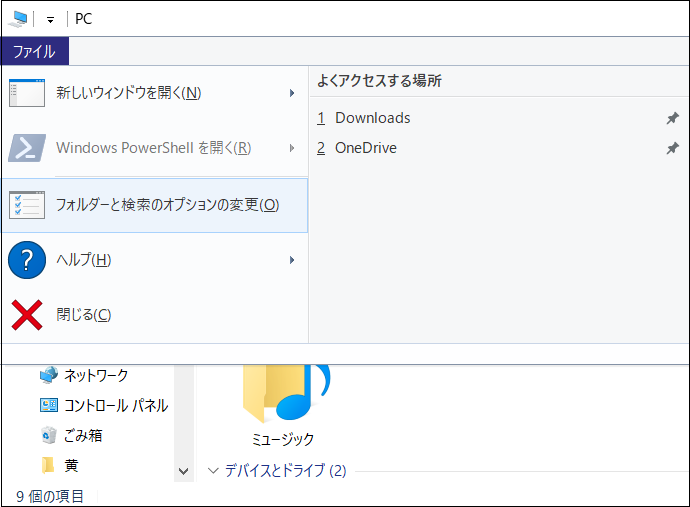Open Downloads from frequent places list
The height and width of the screenshot is (507, 690).
363,118
